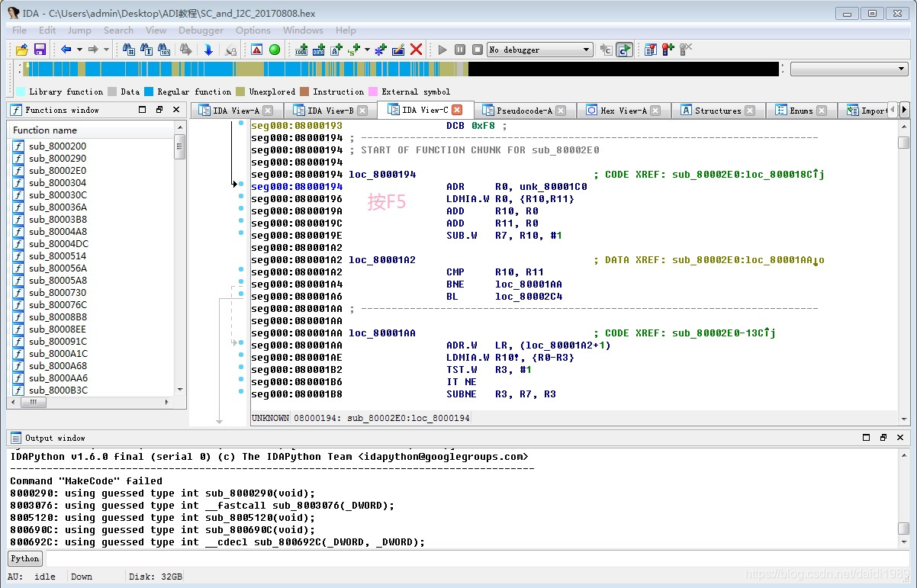
Task: Click the red X Undefine icon
Action: (x=417, y=50)
